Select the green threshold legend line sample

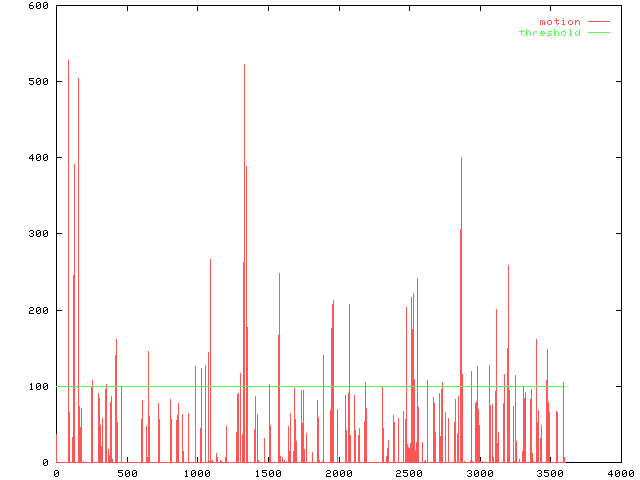598,33
